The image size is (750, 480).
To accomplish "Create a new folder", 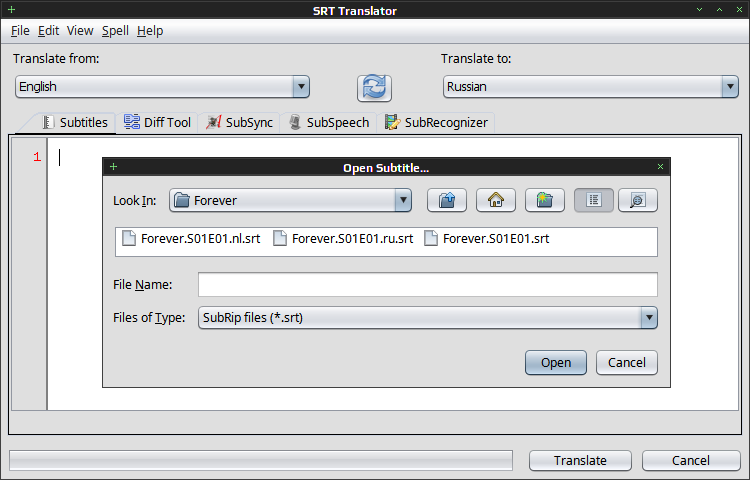I will coord(544,200).
